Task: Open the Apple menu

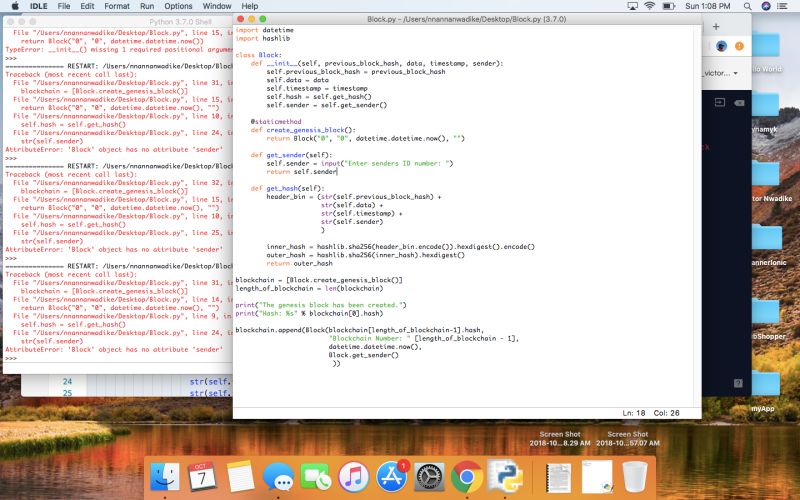Action: pos(15,6)
